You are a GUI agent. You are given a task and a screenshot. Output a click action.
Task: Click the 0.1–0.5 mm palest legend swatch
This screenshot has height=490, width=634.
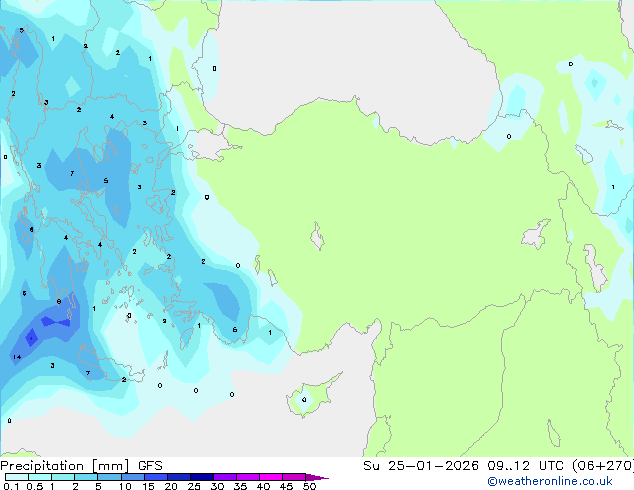pyautogui.click(x=17, y=477)
